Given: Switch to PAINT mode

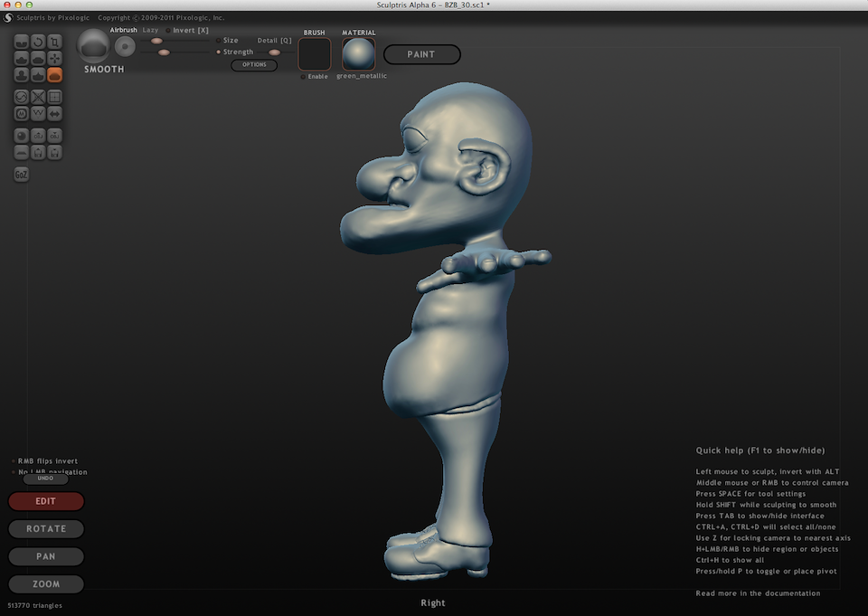Looking at the screenshot, I should [x=421, y=54].
